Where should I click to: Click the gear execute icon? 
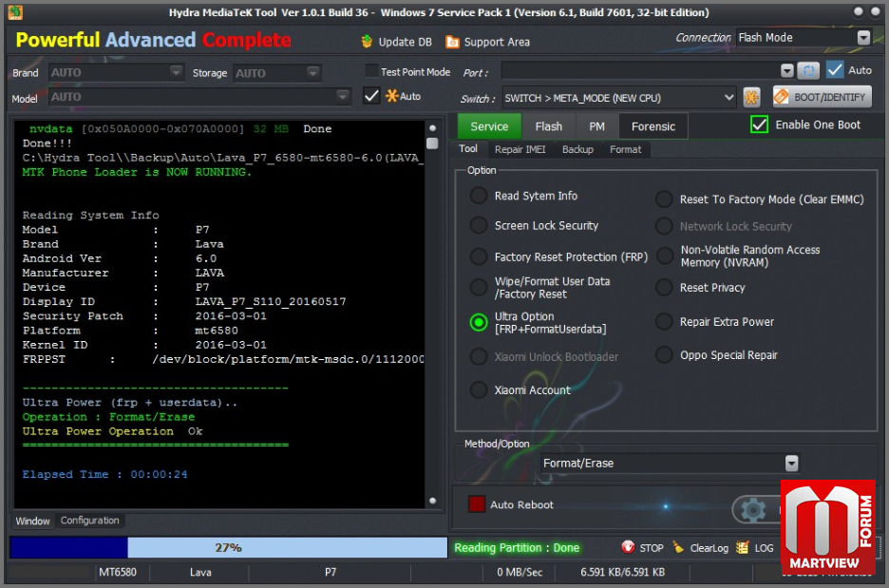753,510
